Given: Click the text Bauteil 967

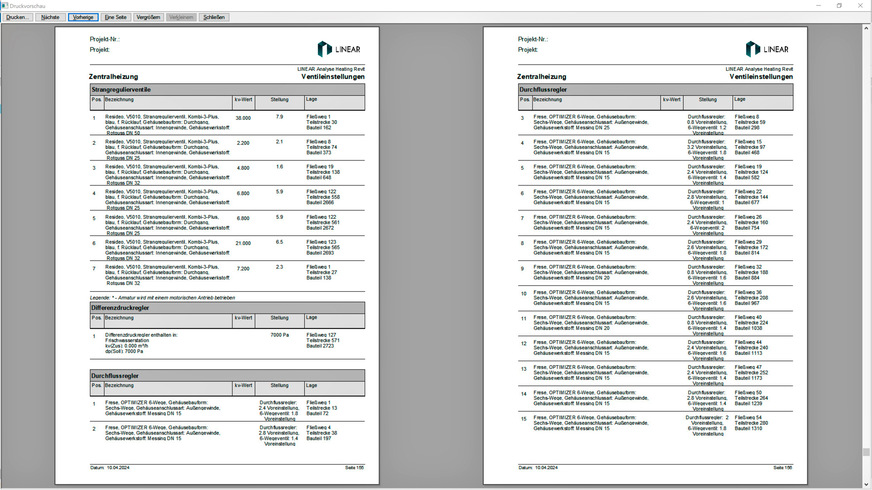Looking at the screenshot, I should 747,303.
